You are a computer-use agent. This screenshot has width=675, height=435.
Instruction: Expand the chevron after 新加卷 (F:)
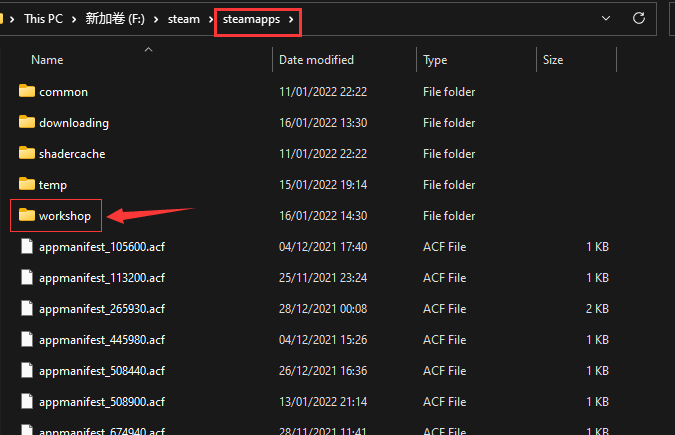[x=156, y=19]
